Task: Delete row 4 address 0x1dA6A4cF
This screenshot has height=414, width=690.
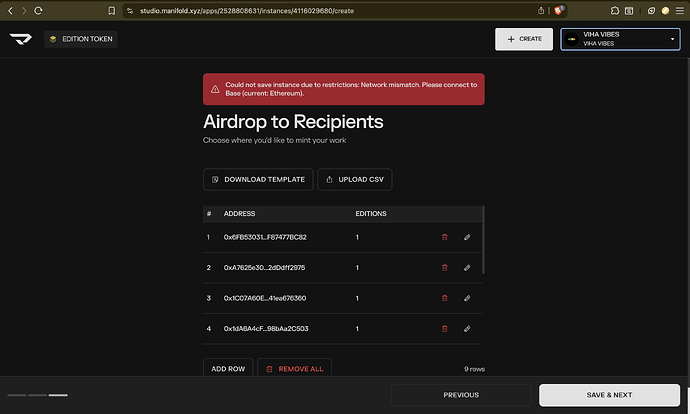Action: [x=444, y=329]
